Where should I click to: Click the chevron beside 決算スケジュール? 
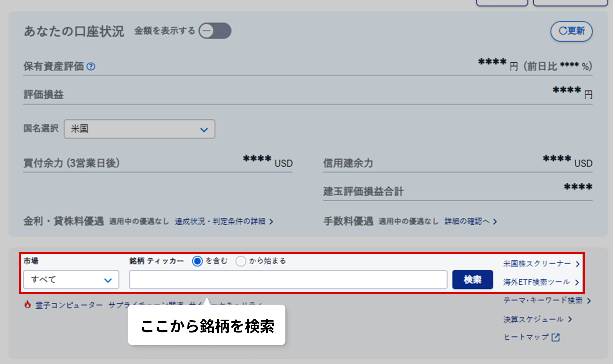570,319
